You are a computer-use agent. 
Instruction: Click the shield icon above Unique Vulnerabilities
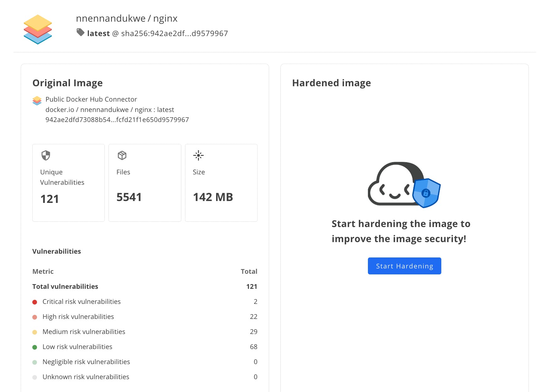(46, 155)
